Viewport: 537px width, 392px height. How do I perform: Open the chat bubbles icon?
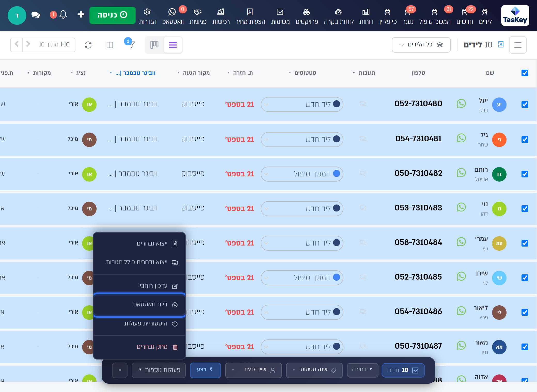click(36, 15)
